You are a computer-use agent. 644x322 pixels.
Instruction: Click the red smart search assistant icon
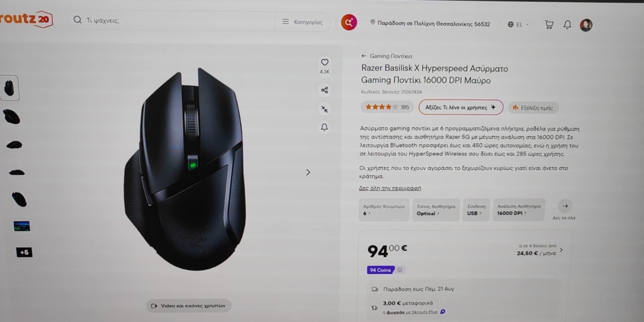click(349, 22)
